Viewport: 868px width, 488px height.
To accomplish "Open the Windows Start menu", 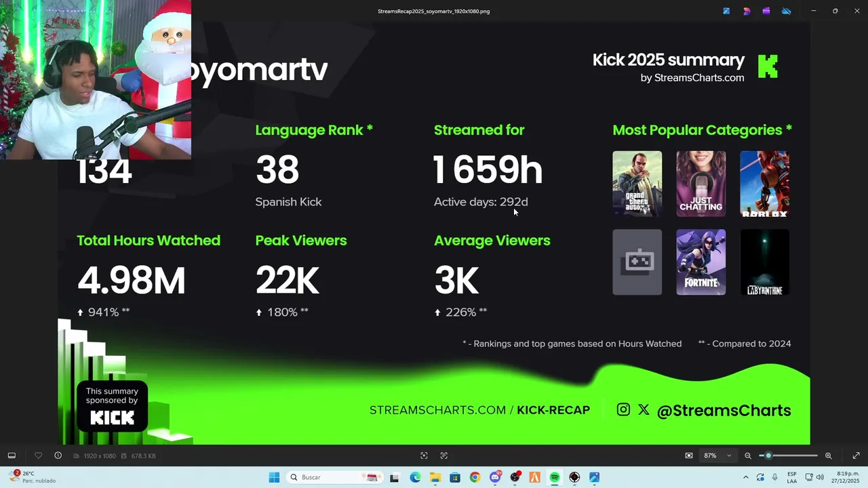I will coord(274,477).
